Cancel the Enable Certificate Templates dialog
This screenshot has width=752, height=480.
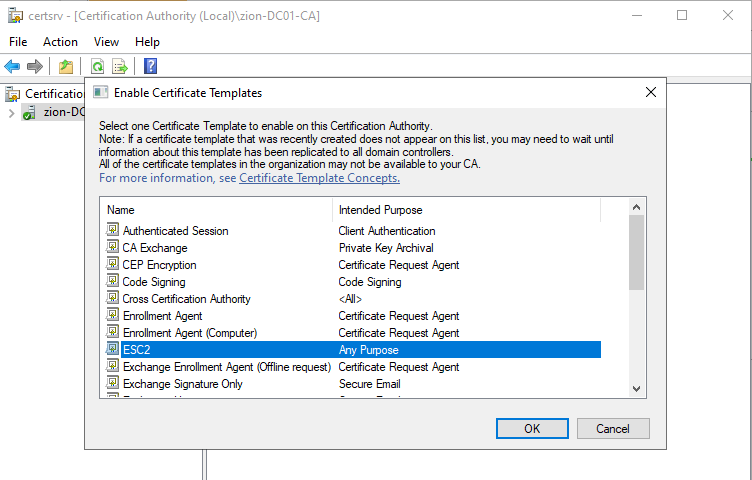(612, 428)
